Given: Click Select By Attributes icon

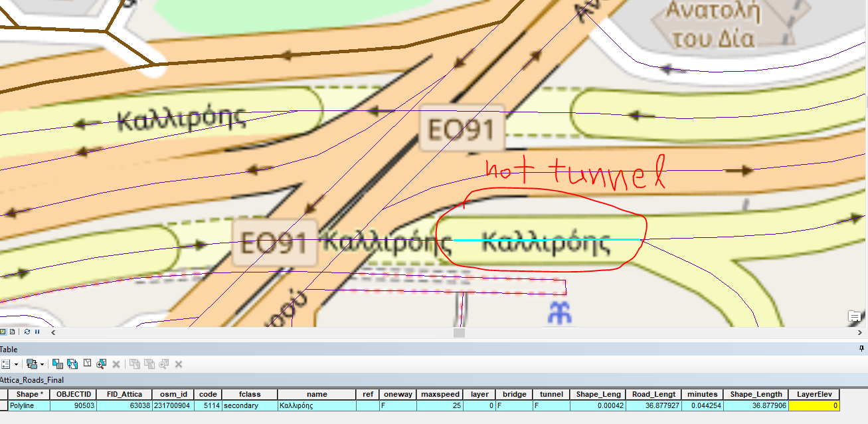Looking at the screenshot, I should (x=58, y=364).
